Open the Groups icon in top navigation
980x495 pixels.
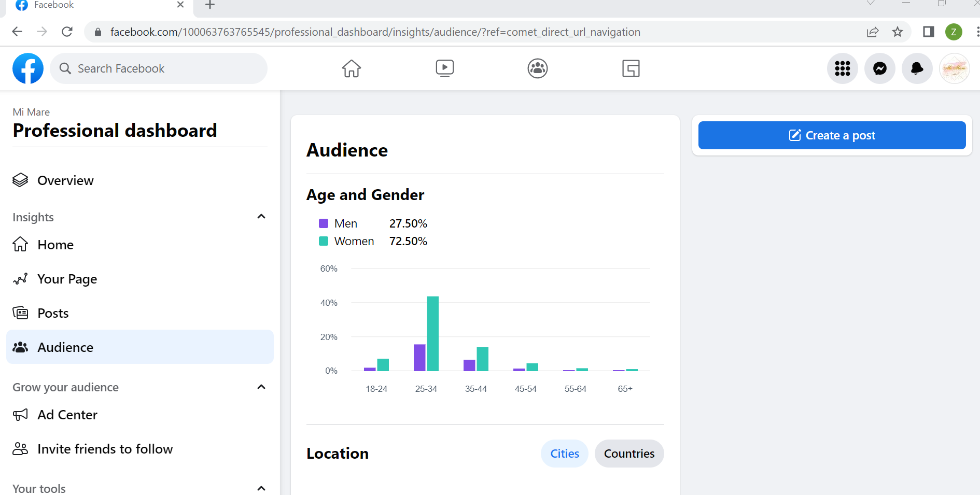click(x=538, y=68)
